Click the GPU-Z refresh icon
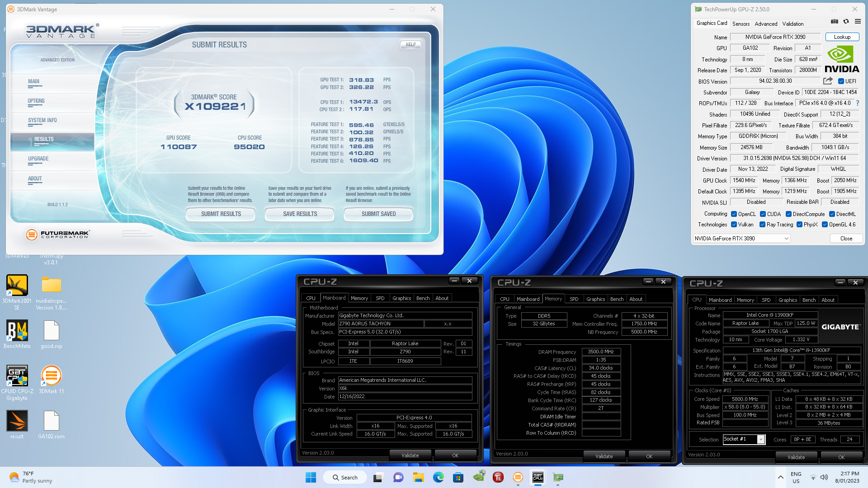This screenshot has width=868, height=488. 846,22
